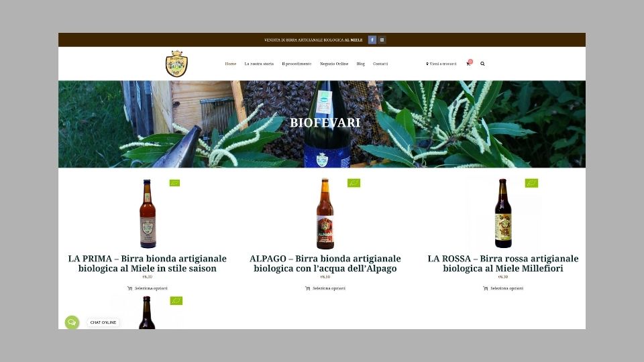Click ALPAGO bottle image

click(x=325, y=213)
